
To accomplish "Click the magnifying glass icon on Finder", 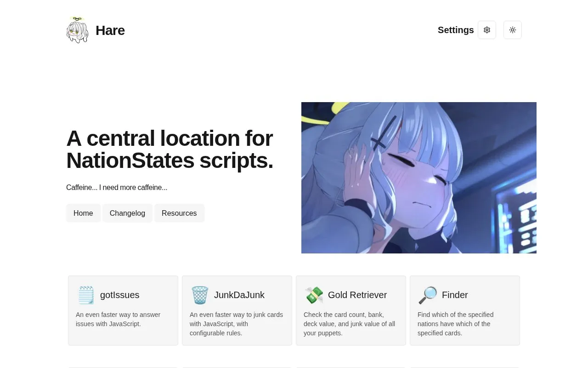I will point(428,295).
